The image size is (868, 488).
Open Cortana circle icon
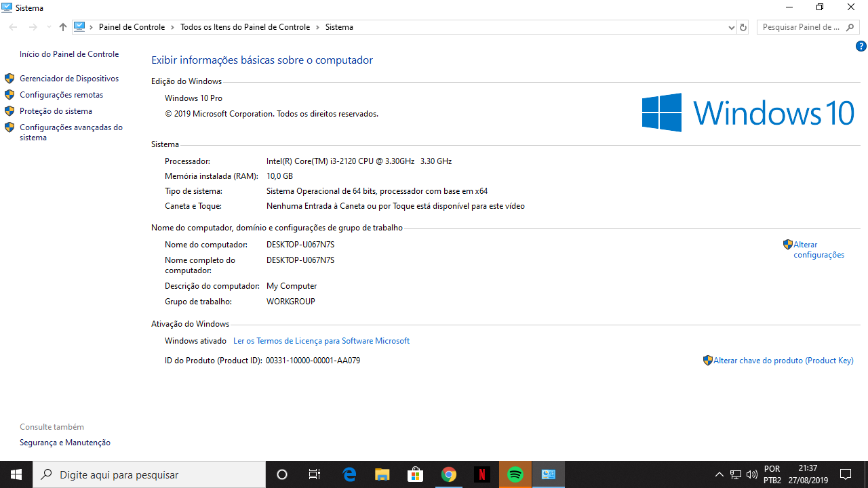coord(282,474)
